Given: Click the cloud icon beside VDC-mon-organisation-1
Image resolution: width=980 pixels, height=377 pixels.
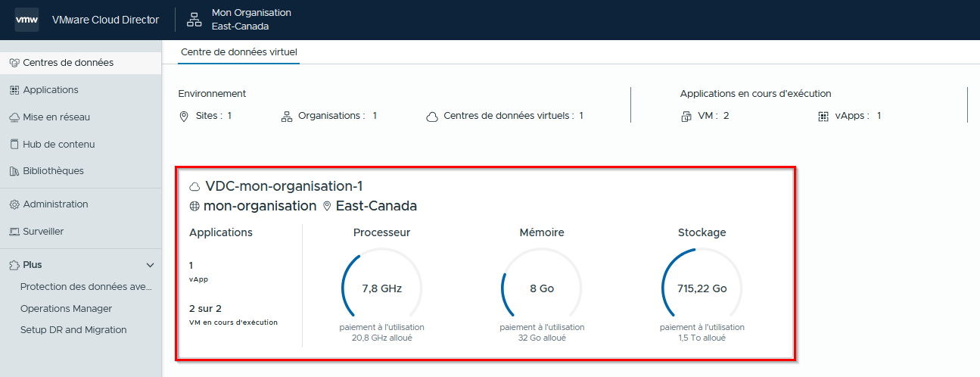Looking at the screenshot, I should (x=195, y=186).
